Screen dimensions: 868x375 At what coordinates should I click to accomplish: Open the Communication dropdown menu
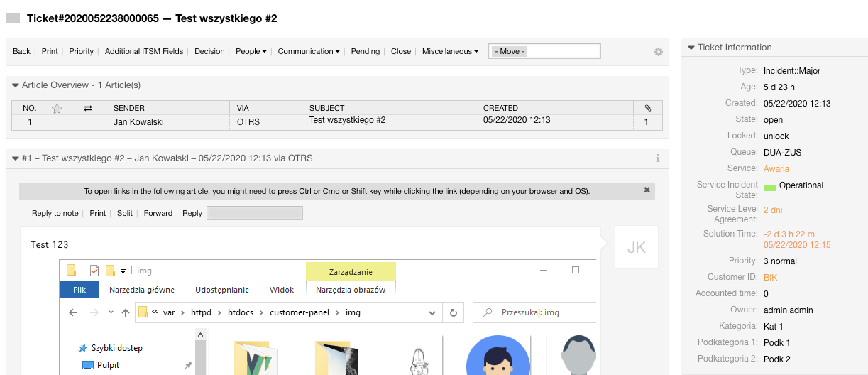coord(309,51)
